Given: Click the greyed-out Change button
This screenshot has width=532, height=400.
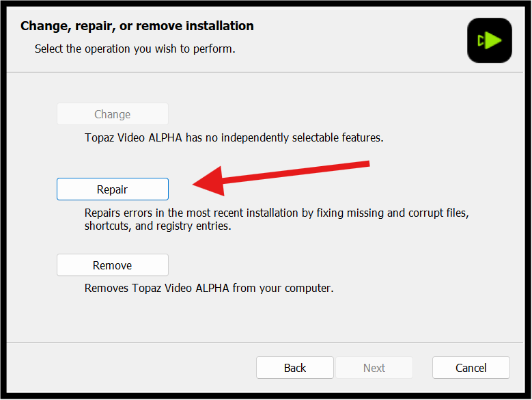Looking at the screenshot, I should (x=112, y=114).
